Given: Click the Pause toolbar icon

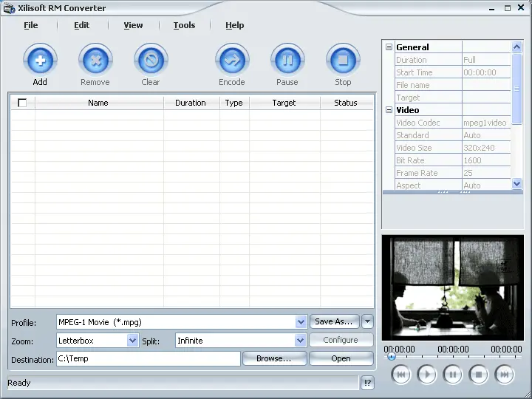Looking at the screenshot, I should click(287, 59).
